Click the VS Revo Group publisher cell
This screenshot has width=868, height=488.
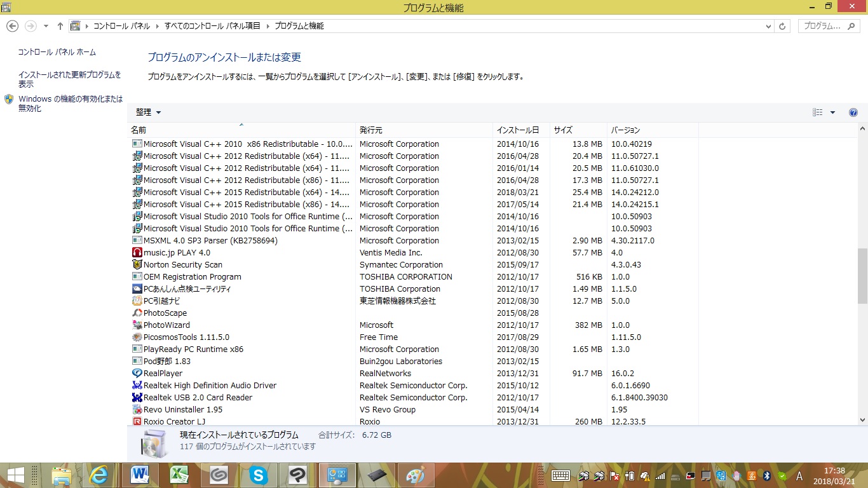[x=388, y=410]
